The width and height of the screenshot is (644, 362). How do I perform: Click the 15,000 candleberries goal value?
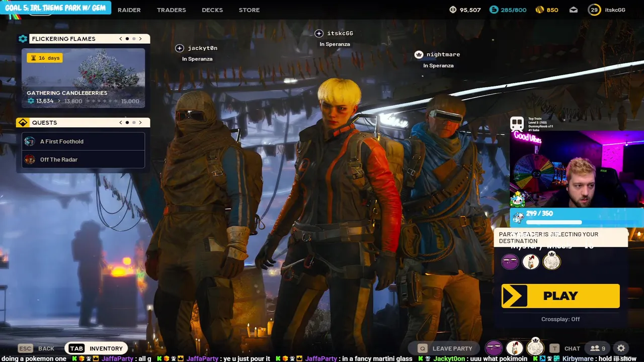click(x=130, y=101)
